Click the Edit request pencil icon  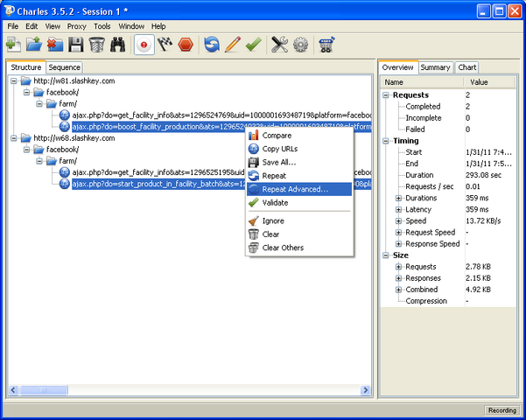coord(233,45)
